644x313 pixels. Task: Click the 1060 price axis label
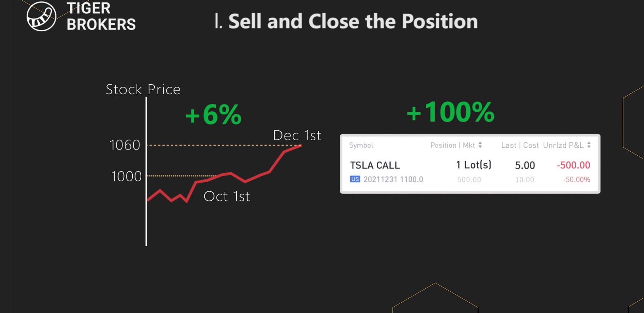point(125,145)
